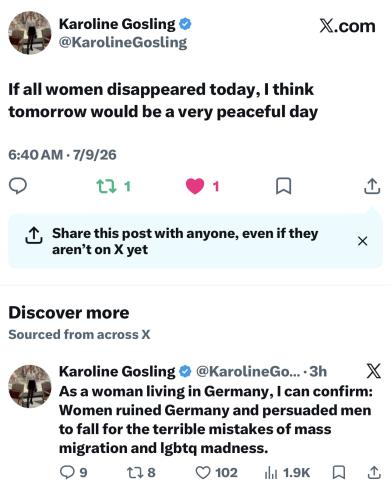Image resolution: width=391 pixels, height=500 pixels.
Task: Bookmark the Germany post
Action: [x=339, y=473]
